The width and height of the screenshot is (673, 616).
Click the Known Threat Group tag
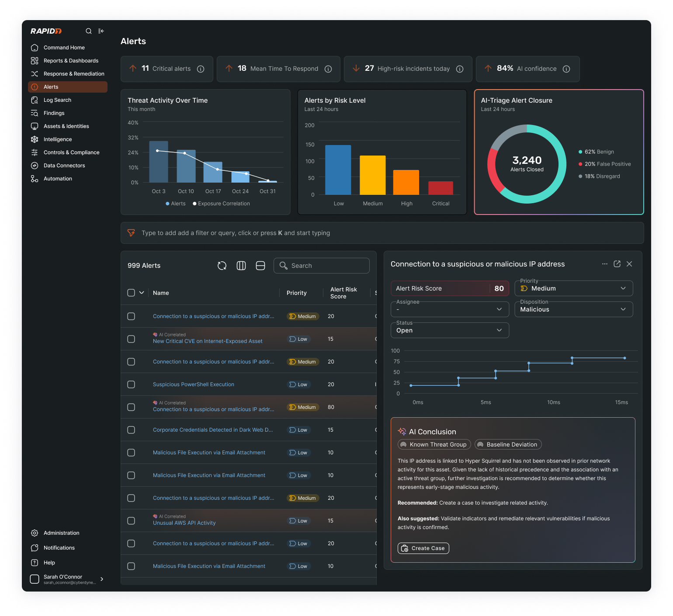pyautogui.click(x=434, y=444)
